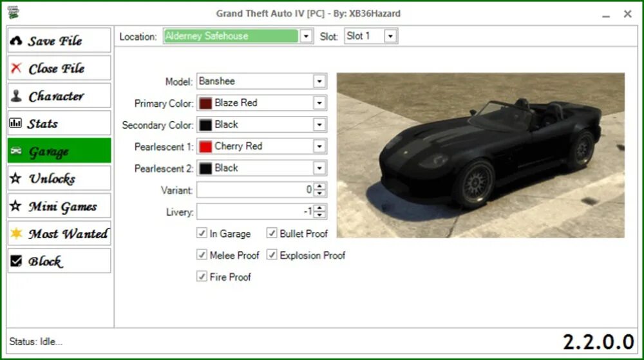Expand the Model dropdown arrow
Viewport: 644px width, 360px height.
coord(319,81)
